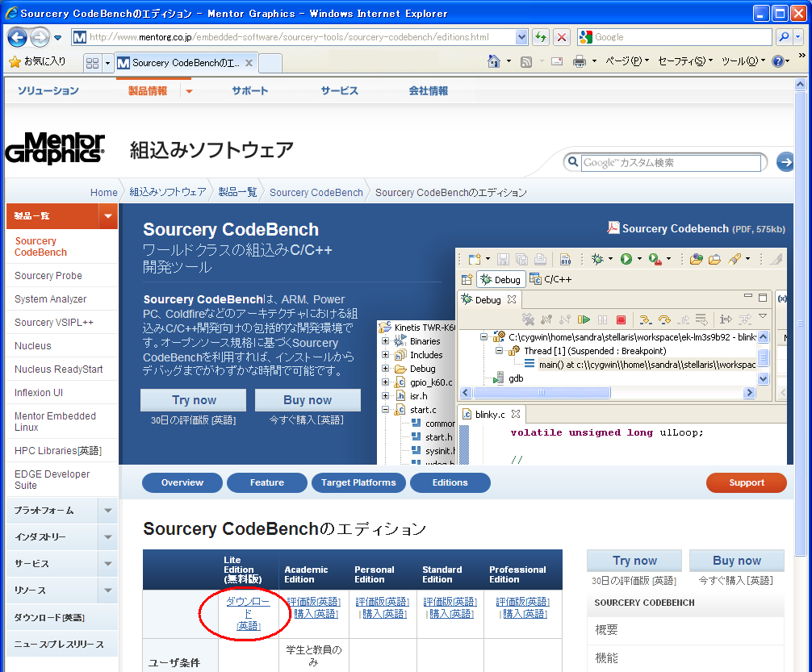This screenshot has height=672, width=812.
Task: Open ニュース/プレスリリース in the sidebar
Action: (x=58, y=644)
